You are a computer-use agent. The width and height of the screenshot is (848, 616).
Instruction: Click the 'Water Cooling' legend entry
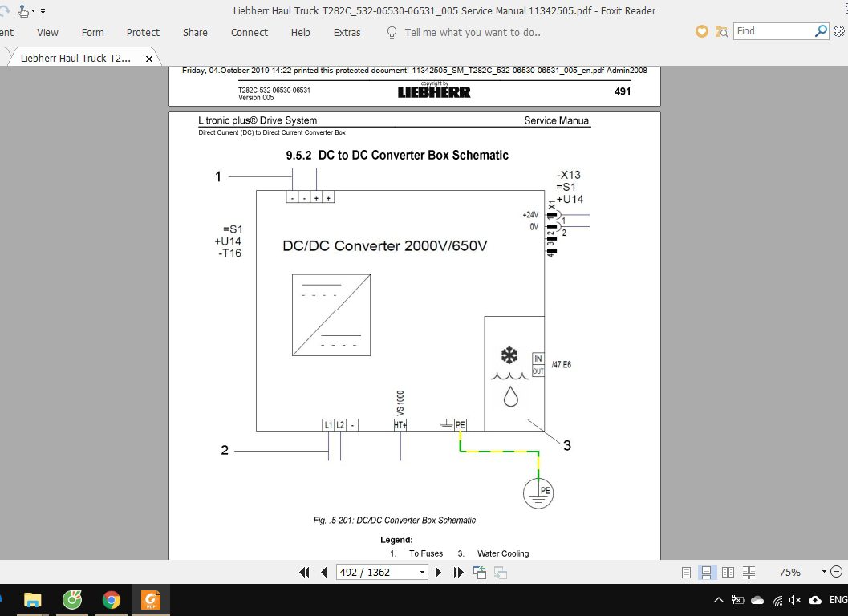pos(503,553)
